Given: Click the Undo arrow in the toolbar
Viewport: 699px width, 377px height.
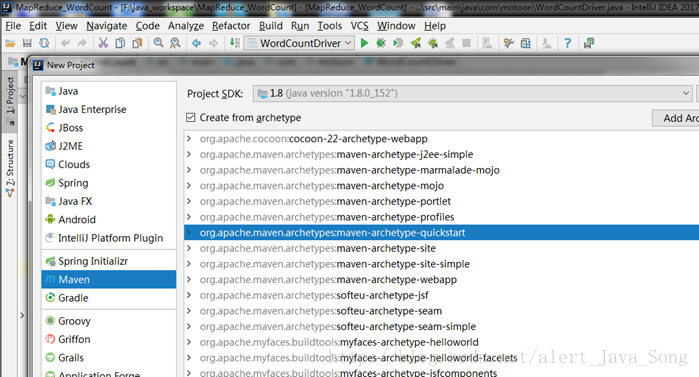Looking at the screenshot, I should [x=66, y=43].
